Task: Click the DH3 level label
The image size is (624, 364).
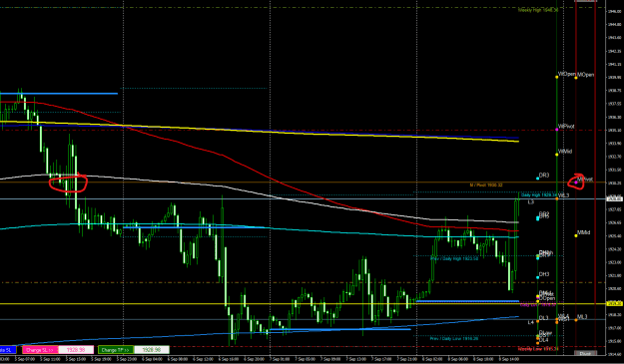Action: [x=544, y=274]
